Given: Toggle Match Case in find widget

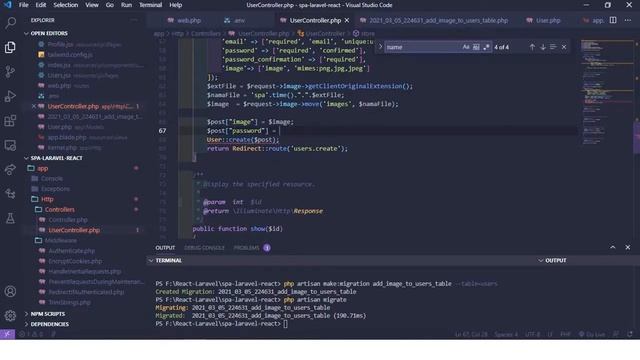Looking at the screenshot, I should pos(466,47).
